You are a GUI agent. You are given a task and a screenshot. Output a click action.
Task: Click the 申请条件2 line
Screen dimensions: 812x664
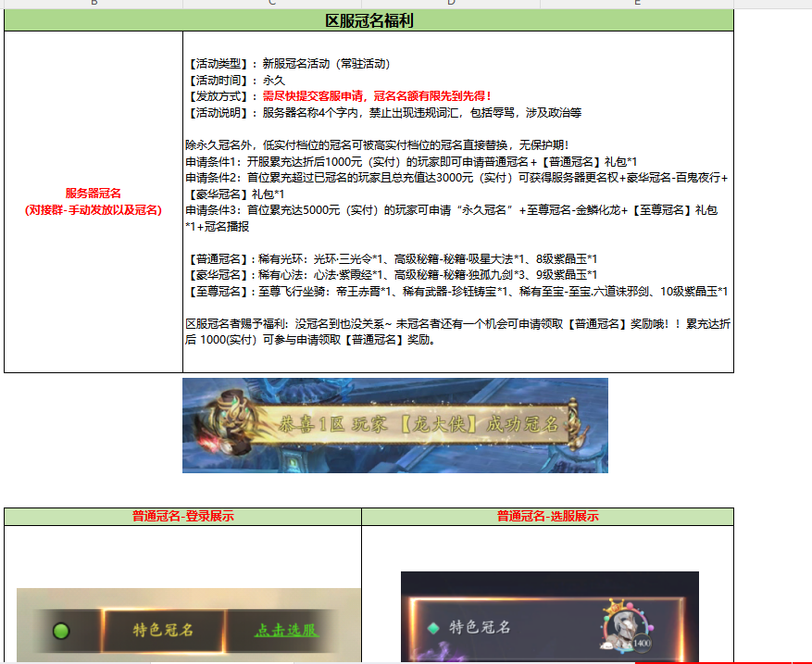456,186
